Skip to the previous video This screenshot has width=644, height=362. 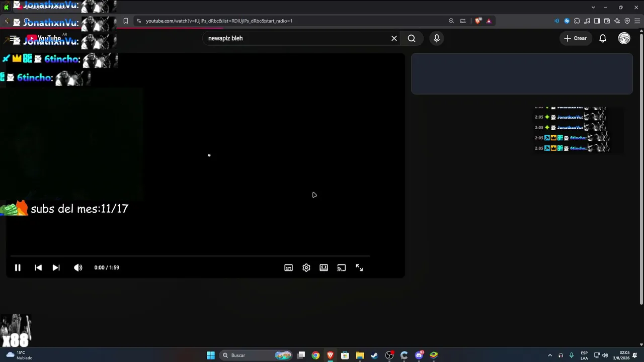[38, 268]
